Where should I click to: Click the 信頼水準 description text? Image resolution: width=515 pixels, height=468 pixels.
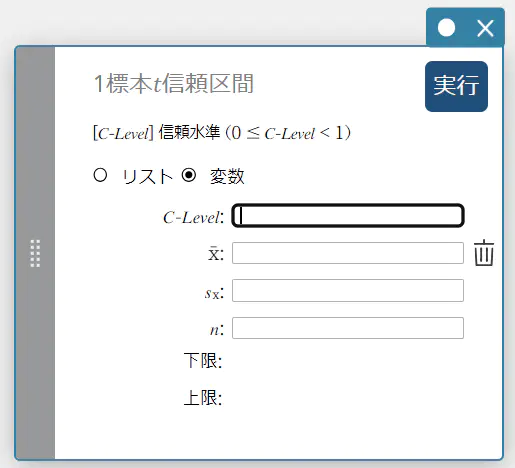[x=222, y=133]
